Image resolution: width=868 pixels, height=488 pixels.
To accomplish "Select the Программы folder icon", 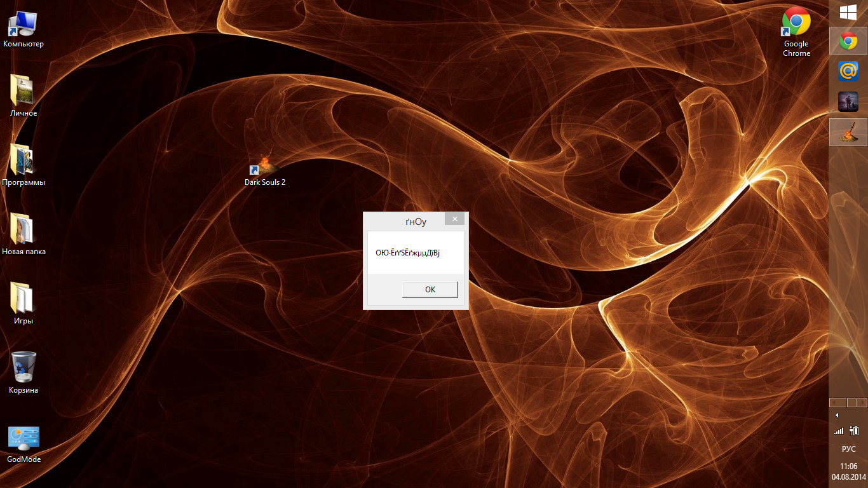I will 24,165.
